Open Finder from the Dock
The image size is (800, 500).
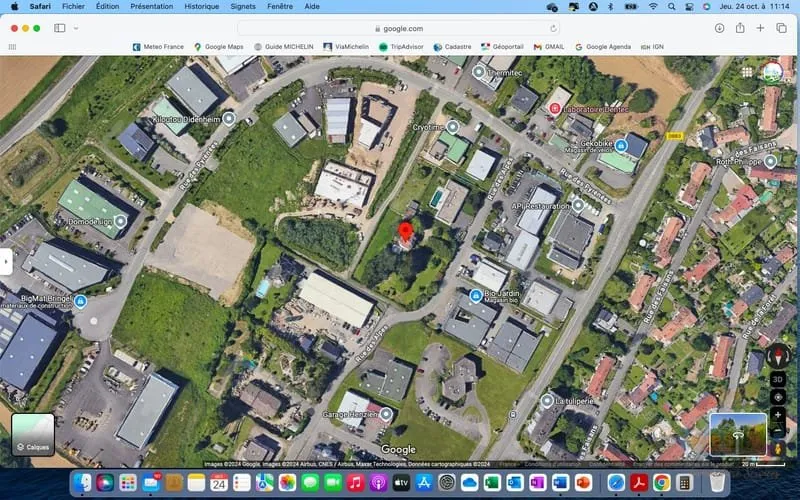82,482
